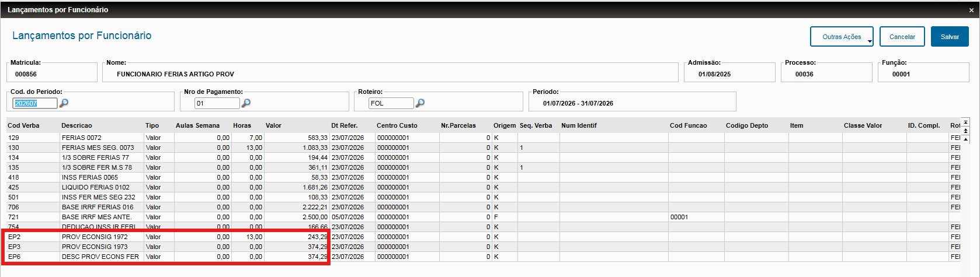
Task: Focus the Roteiro input FOL
Action: [391, 103]
